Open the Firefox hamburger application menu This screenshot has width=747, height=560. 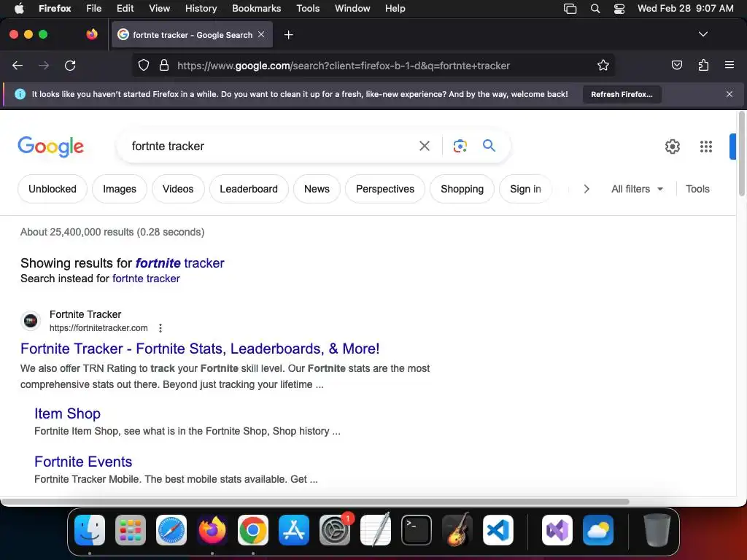729,65
